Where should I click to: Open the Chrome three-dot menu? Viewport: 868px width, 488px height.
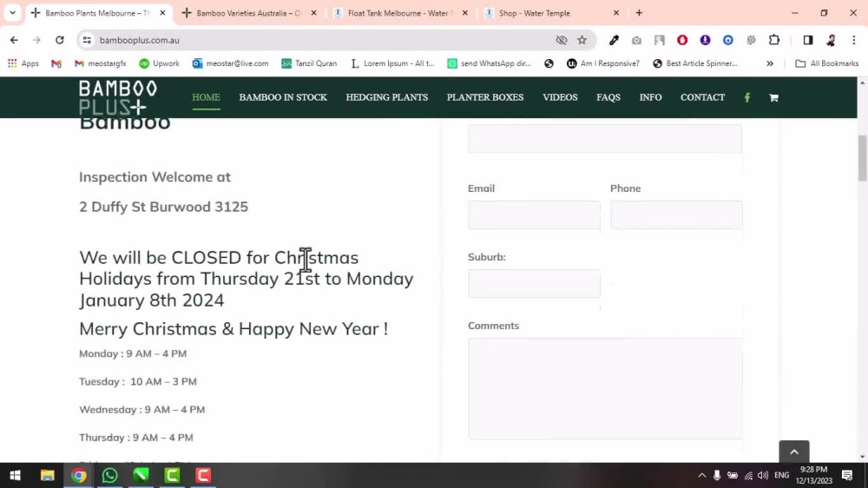pos(853,40)
